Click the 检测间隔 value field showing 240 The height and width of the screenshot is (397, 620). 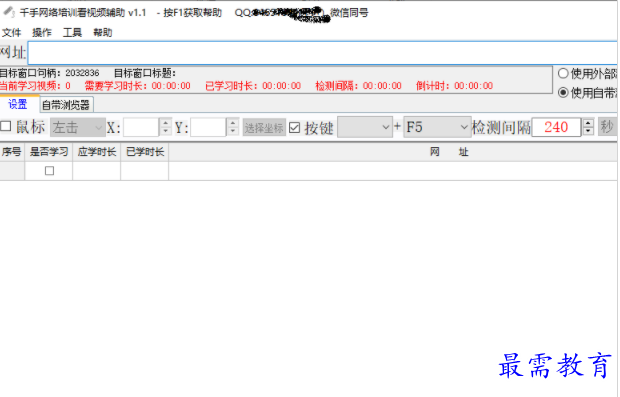[556, 127]
